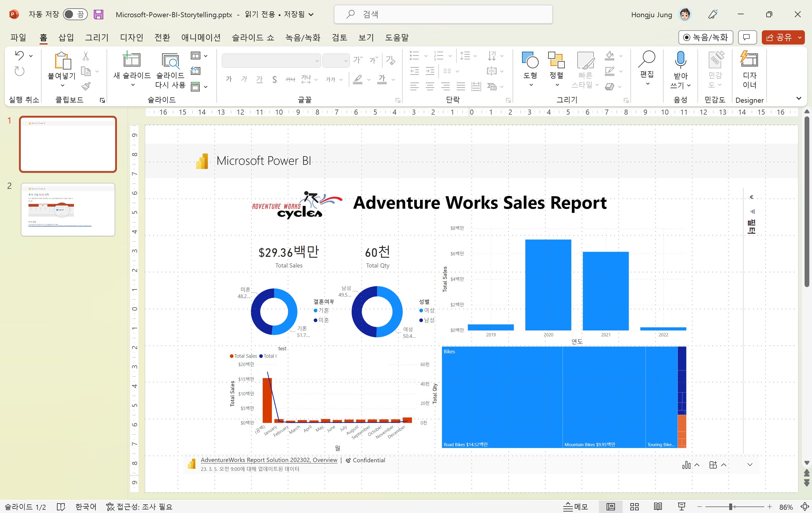This screenshot has height=513, width=812.
Task: Toggle the Notes pane in the status bar
Action: pos(576,506)
